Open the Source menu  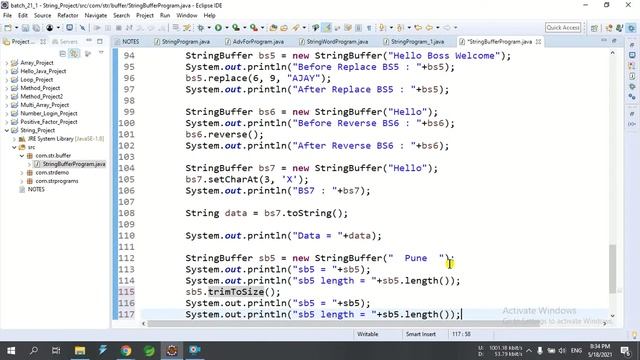pyautogui.click(x=42, y=16)
